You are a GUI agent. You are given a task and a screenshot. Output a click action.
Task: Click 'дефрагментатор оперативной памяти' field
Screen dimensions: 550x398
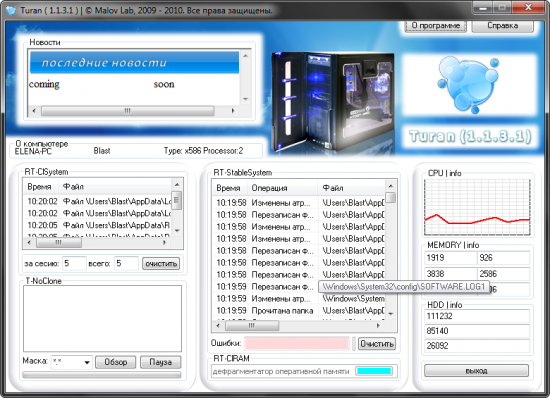point(281,371)
